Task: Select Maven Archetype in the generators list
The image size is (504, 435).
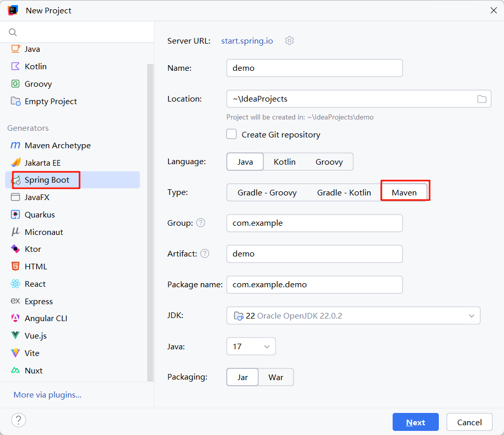Action: click(57, 145)
